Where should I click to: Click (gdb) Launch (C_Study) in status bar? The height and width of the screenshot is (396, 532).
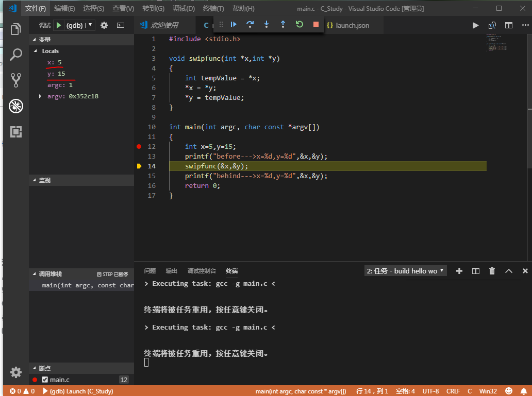point(78,391)
